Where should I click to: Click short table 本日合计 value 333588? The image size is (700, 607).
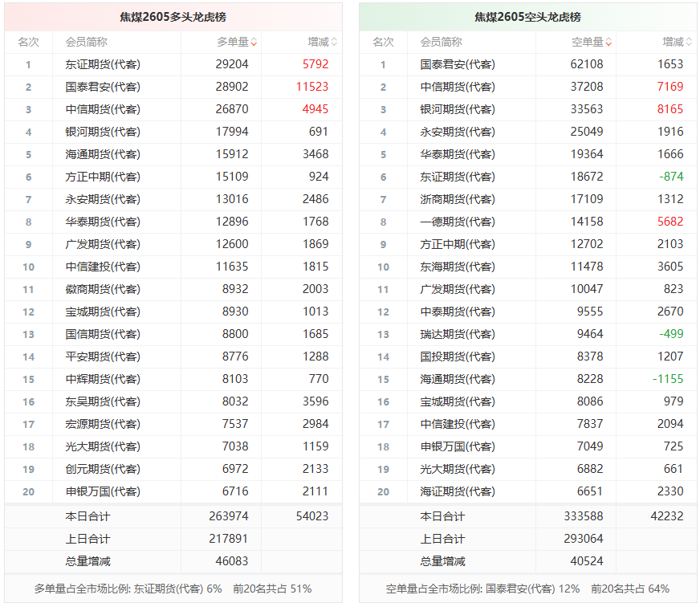point(584,516)
